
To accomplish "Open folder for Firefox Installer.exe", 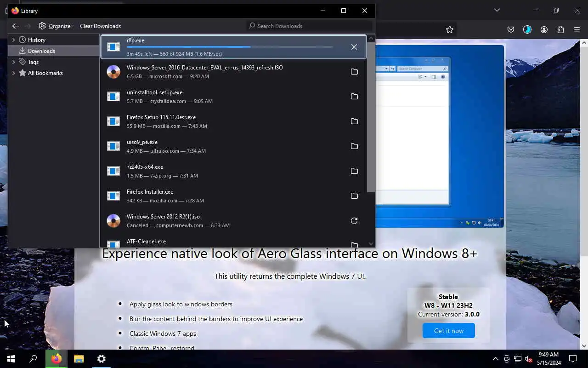I will (x=354, y=196).
